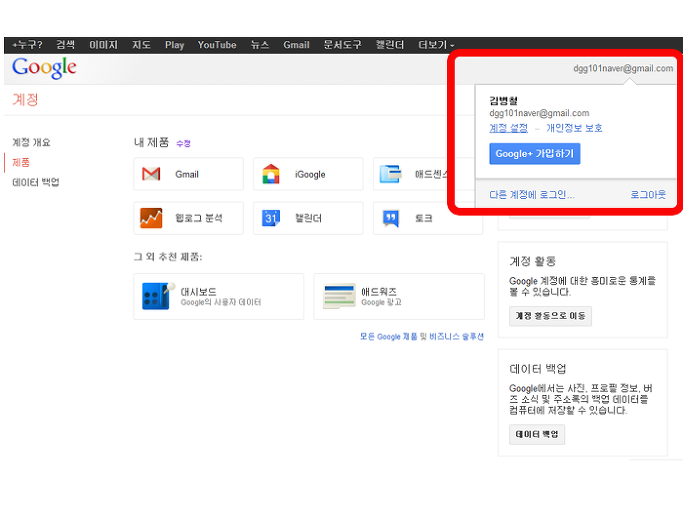Click the Gmail label in product tile
This screenshot has width=683, height=517.
click(187, 175)
